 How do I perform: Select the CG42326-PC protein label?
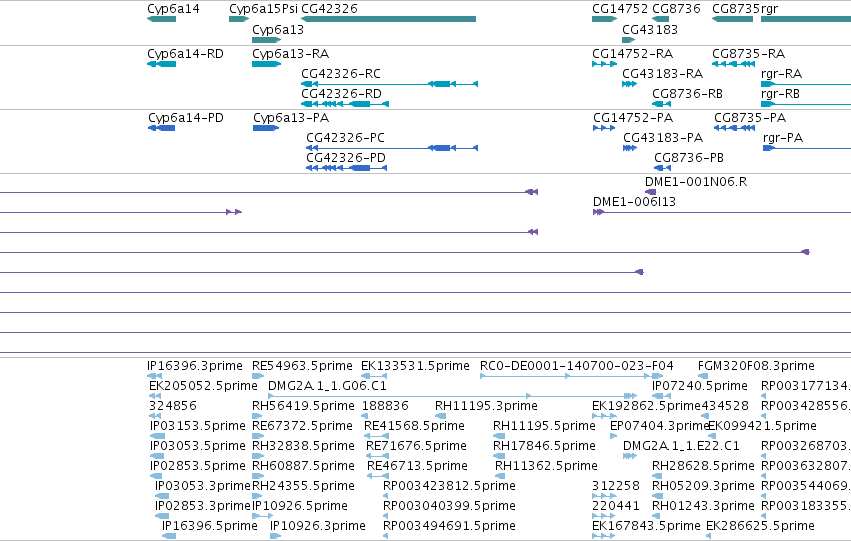click(345, 138)
